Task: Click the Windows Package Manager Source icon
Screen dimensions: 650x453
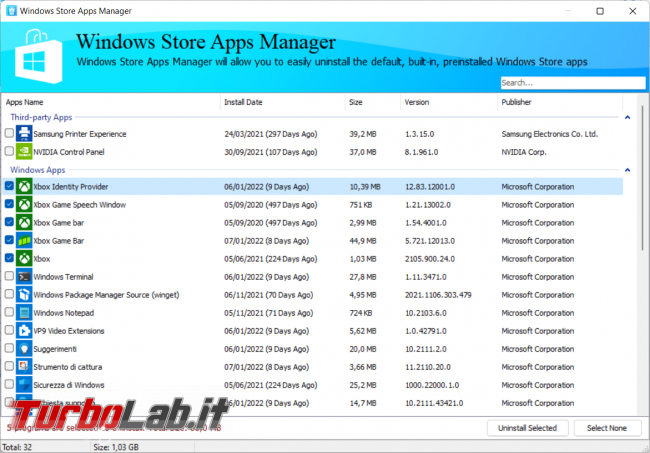Action: tap(24, 295)
